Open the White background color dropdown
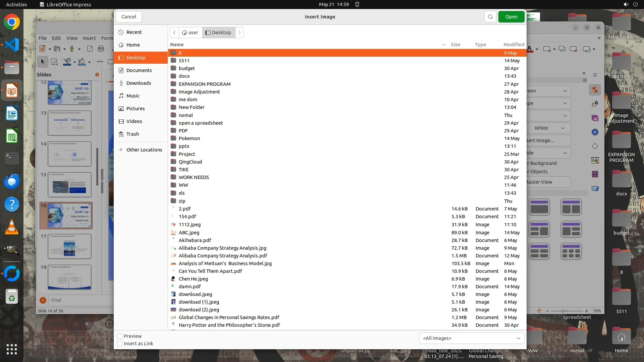Screen dimensions: 644x362 click(549, 128)
